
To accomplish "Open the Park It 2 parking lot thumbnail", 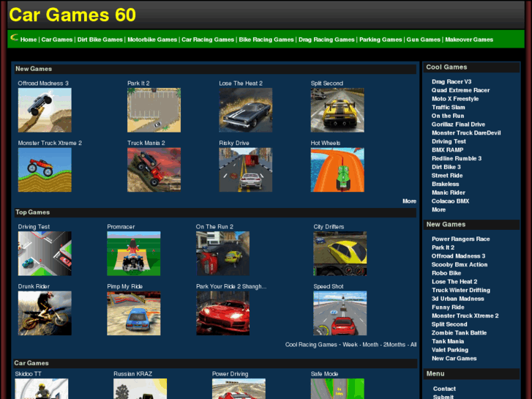I will click(x=154, y=110).
